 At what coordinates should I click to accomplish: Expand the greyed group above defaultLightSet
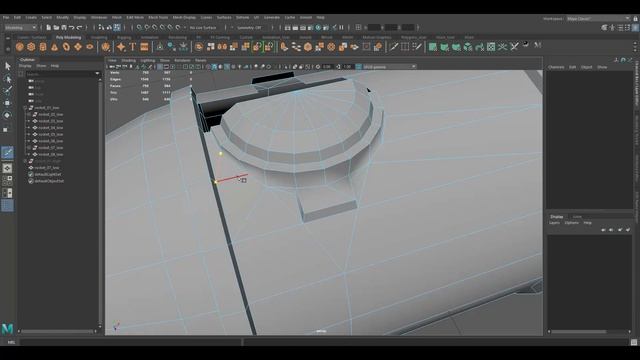tap(25, 161)
